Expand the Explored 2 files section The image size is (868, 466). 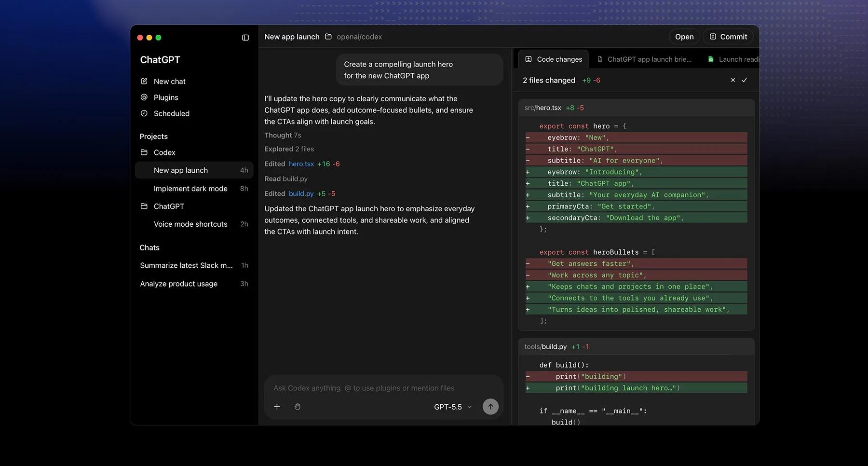pos(289,149)
